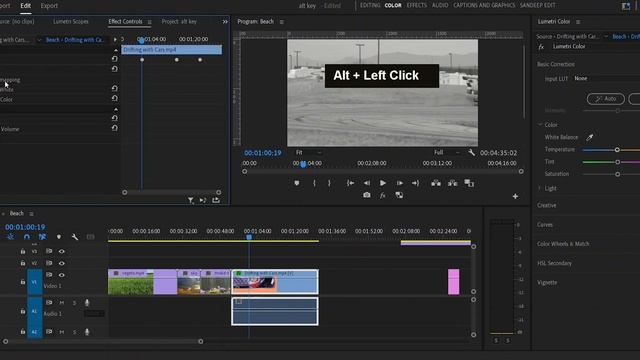Reset the topmost effect in Effect Controls
Screen dimensions: 640x360
[115, 59]
